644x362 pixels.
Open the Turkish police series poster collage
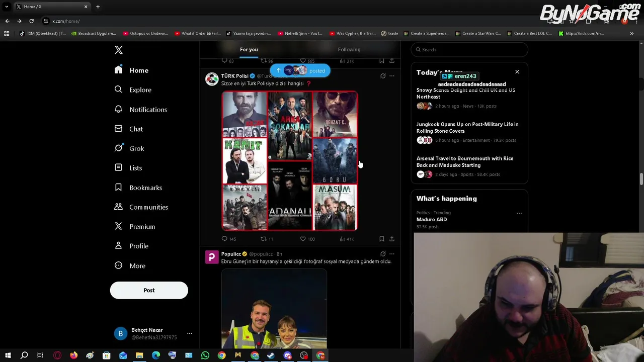290,160
